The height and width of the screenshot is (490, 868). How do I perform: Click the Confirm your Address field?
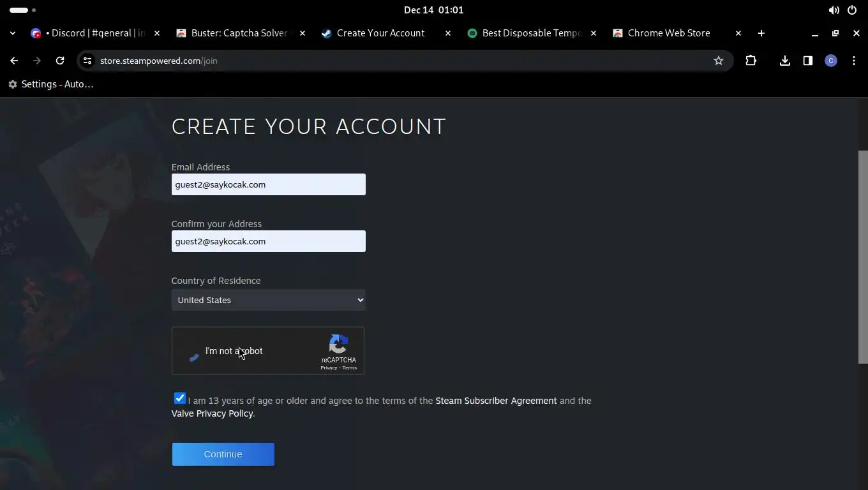268,241
